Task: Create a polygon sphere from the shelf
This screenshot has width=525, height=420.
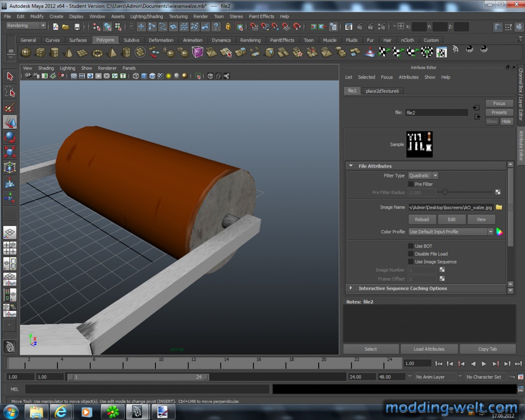Action: [26, 53]
